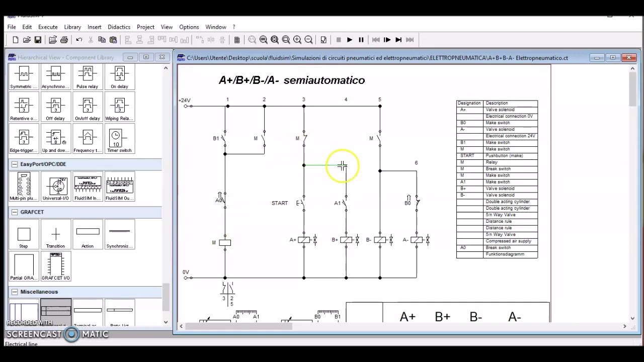Paste from clipboard
This screenshot has height=362, width=644.
[113, 40]
